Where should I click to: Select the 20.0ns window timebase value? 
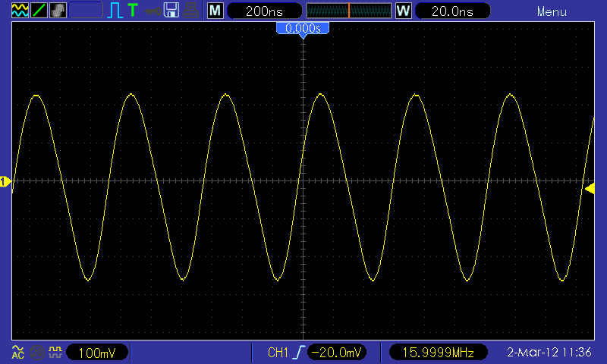pos(452,11)
